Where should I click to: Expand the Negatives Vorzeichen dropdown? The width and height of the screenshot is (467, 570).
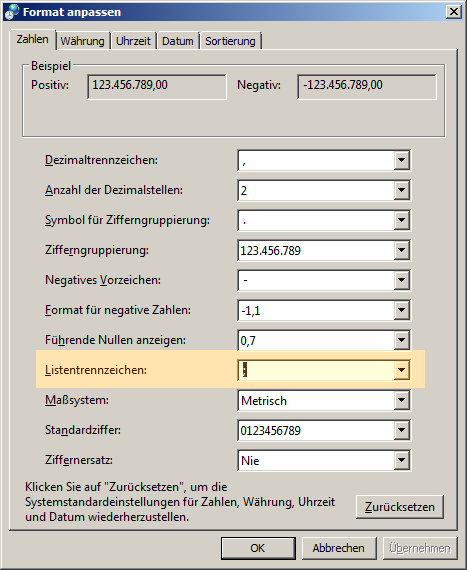coord(402,280)
